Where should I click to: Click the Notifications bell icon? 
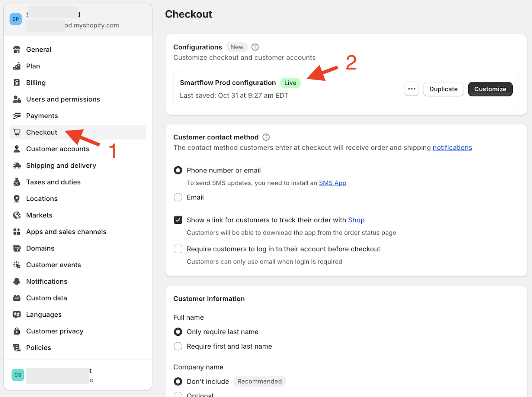17,281
